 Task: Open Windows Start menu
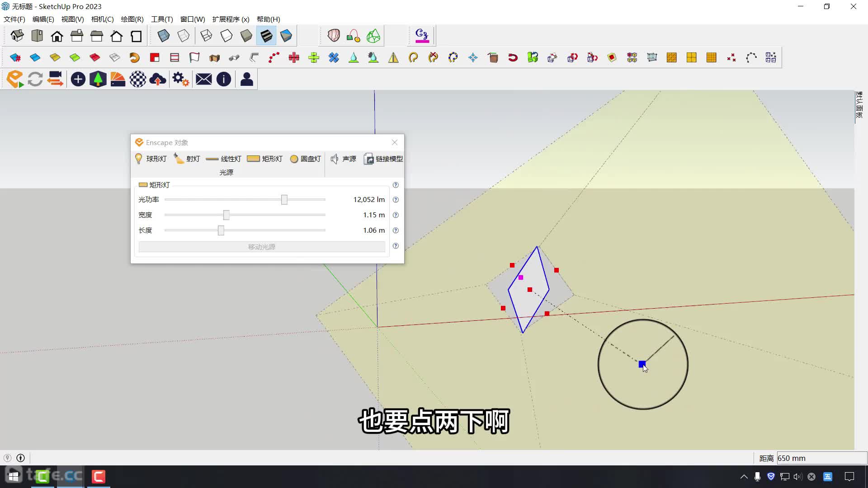pyautogui.click(x=14, y=476)
